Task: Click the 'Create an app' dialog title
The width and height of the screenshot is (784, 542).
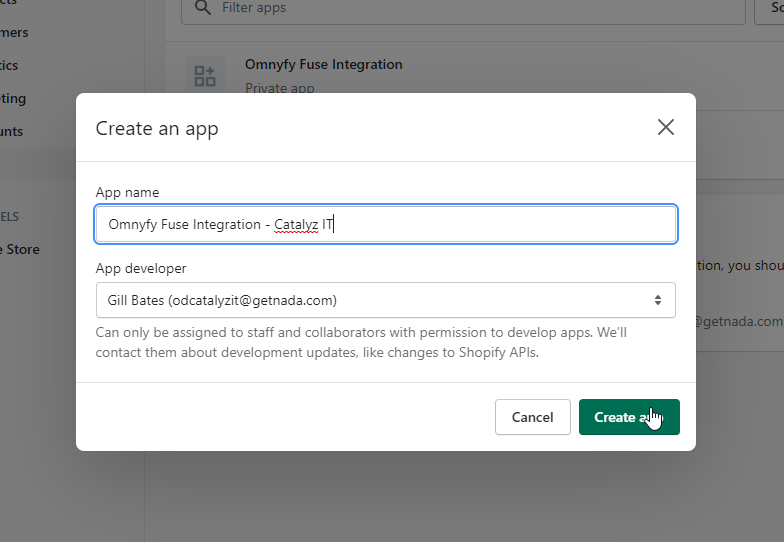Action: click(x=157, y=128)
